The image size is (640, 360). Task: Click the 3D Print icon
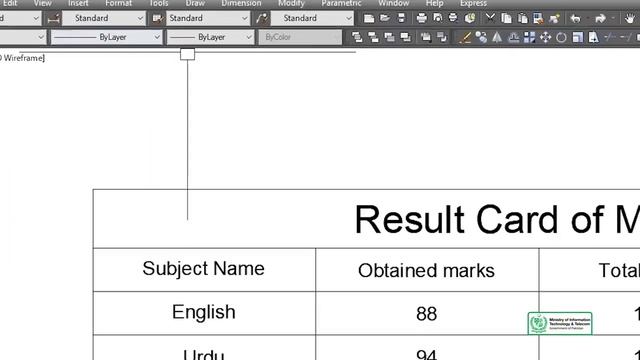coord(470,18)
